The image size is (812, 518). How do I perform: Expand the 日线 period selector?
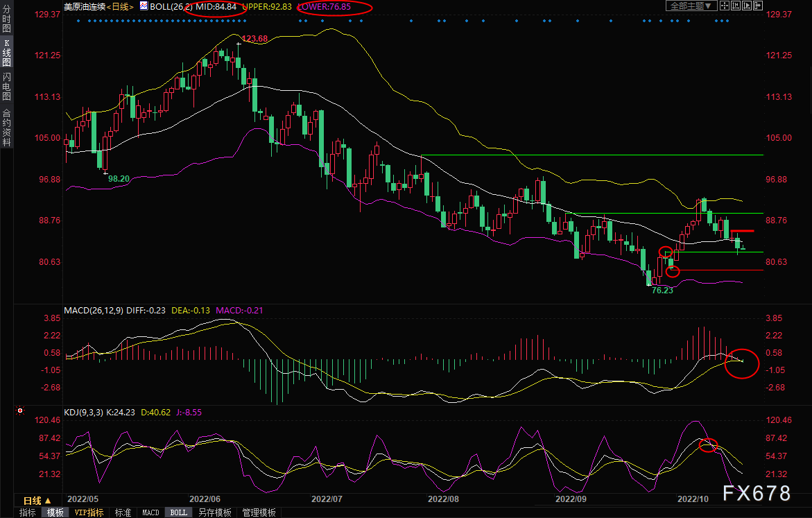click(x=37, y=501)
